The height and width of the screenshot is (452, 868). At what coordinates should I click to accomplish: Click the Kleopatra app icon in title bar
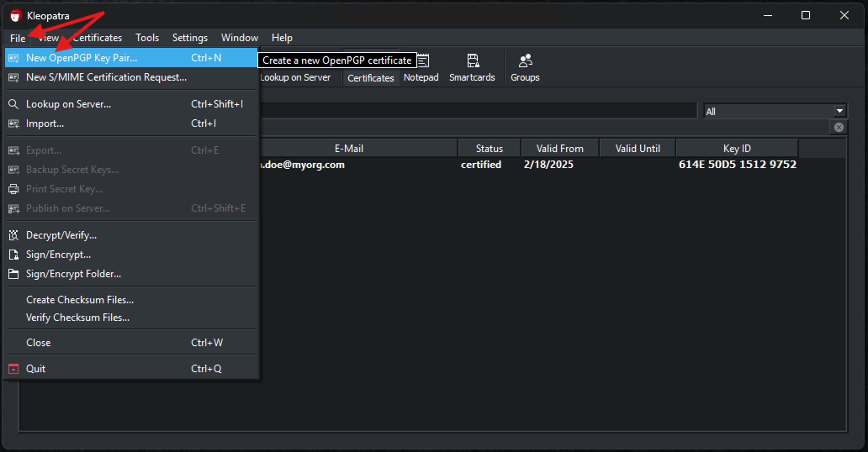(16, 16)
